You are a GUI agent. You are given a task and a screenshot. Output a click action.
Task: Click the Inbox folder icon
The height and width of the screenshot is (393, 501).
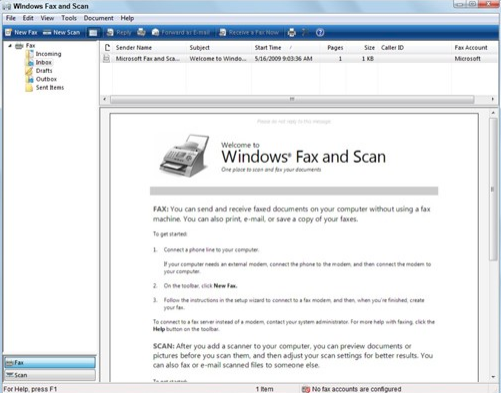tap(30, 62)
